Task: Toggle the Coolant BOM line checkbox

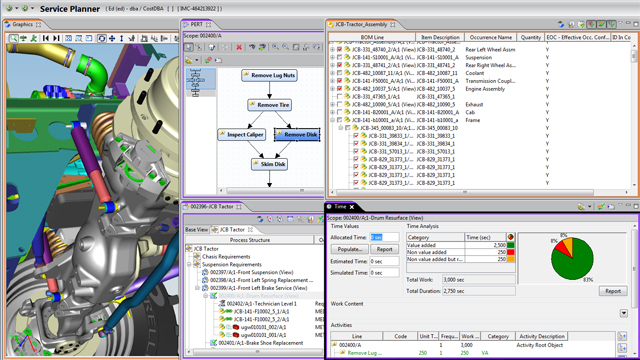Action: (340, 73)
